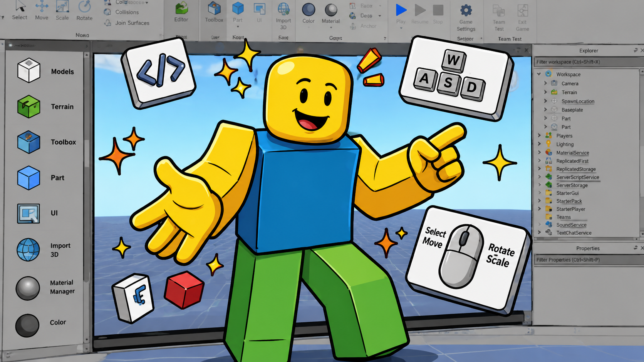Expand the MaterialService node
Screen dimensions: 644x362
(x=539, y=152)
